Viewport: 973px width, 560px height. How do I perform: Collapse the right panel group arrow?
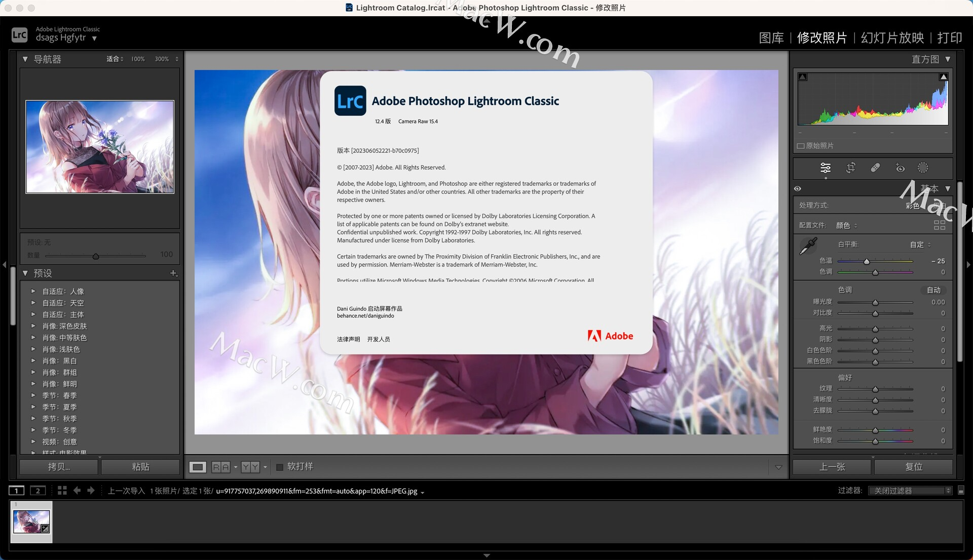point(968,264)
